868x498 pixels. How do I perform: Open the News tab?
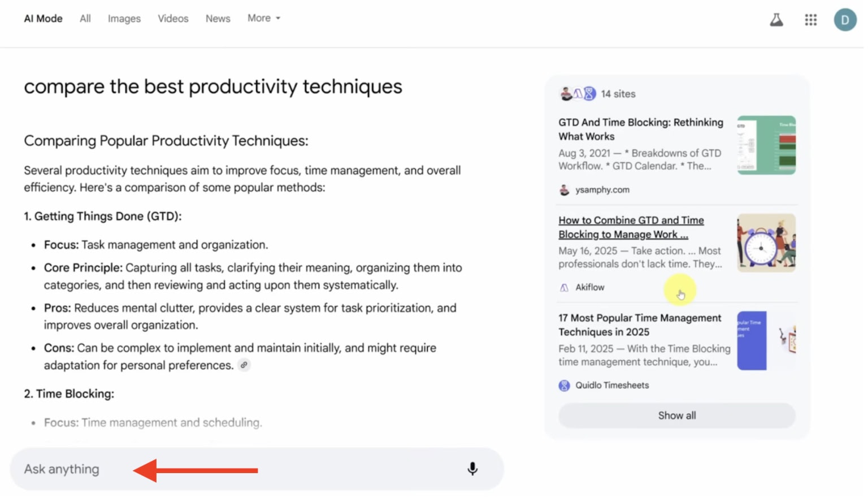coord(218,18)
